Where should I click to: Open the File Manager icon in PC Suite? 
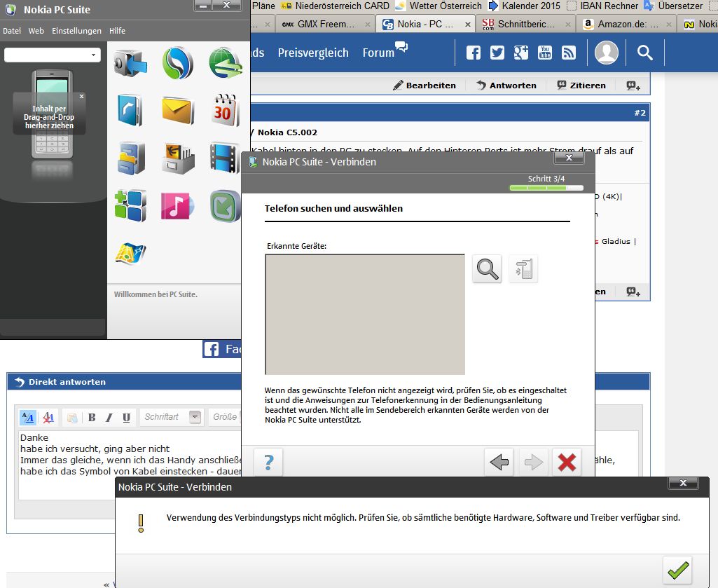pos(131,158)
